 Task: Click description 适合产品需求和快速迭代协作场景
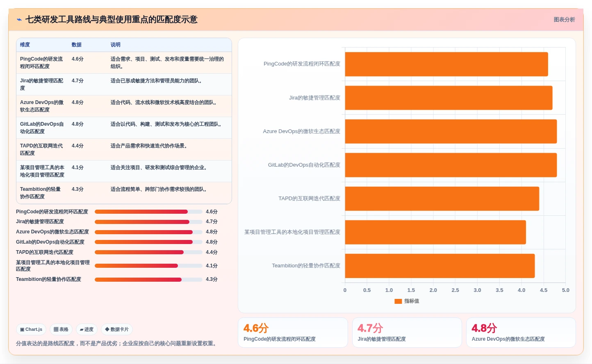point(150,146)
